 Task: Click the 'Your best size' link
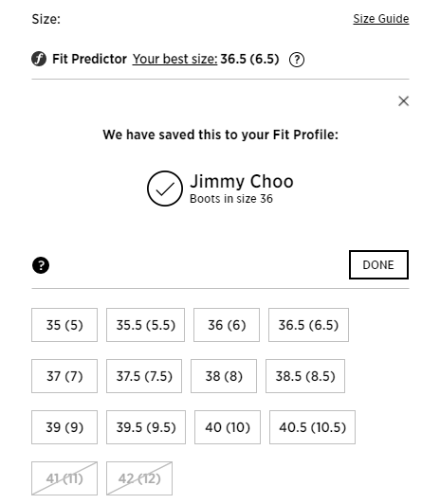tap(175, 59)
